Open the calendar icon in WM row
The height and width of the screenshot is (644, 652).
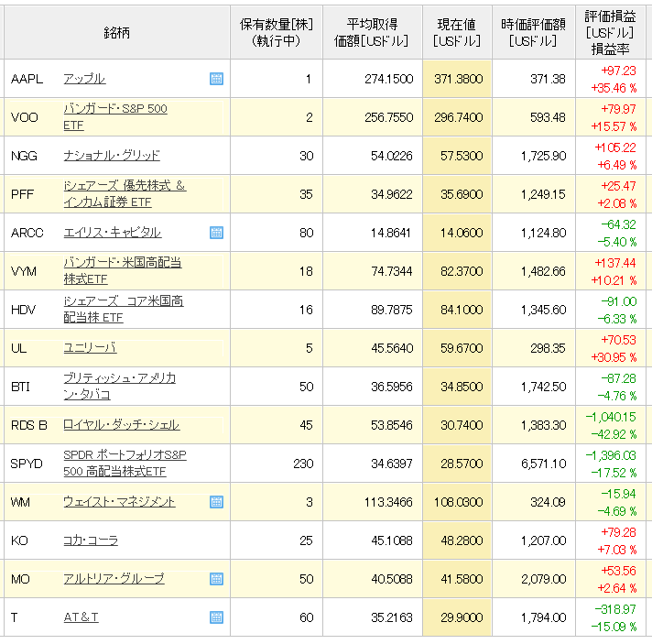[216, 502]
